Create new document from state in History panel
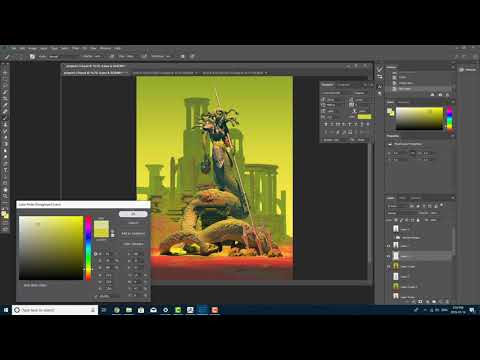Viewport: 480px width, 360px height. pyautogui.click(x=433, y=95)
